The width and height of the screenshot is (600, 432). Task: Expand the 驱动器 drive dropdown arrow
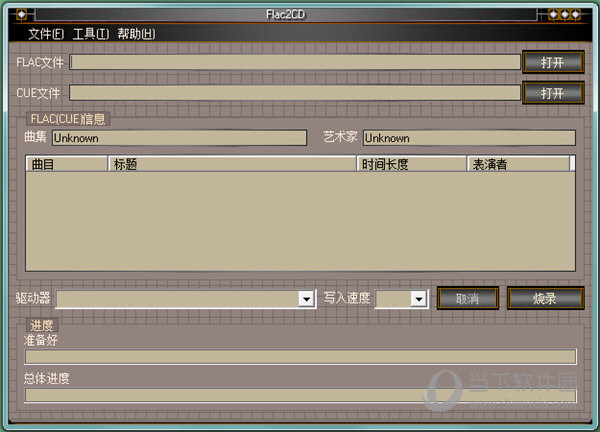pos(307,299)
